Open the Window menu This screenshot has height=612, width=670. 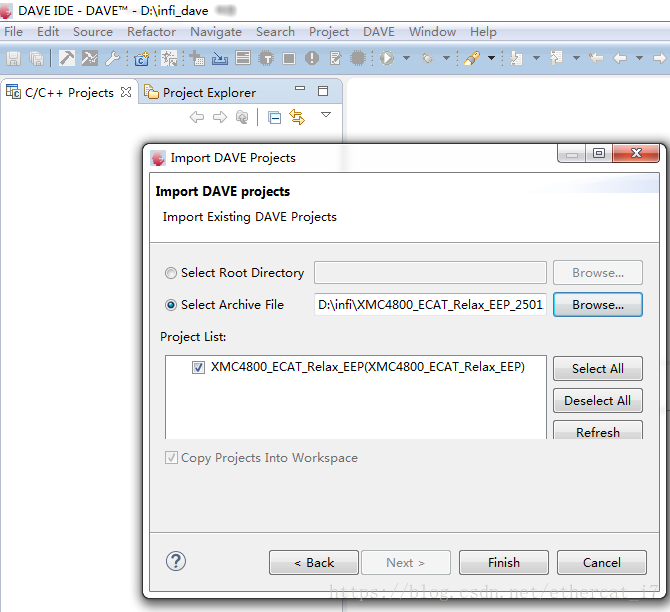pyautogui.click(x=432, y=32)
